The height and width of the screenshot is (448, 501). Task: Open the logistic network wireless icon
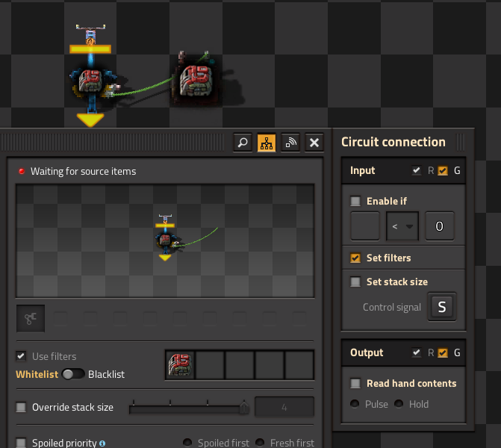tap(290, 143)
